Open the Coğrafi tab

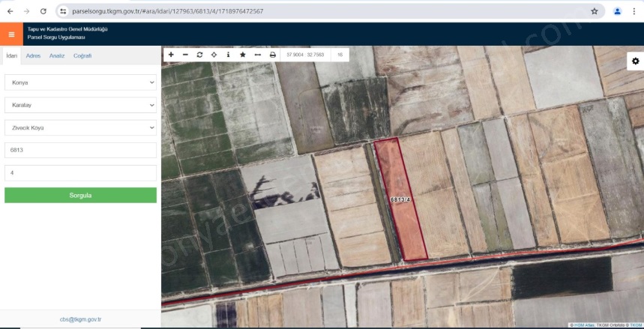coord(82,56)
